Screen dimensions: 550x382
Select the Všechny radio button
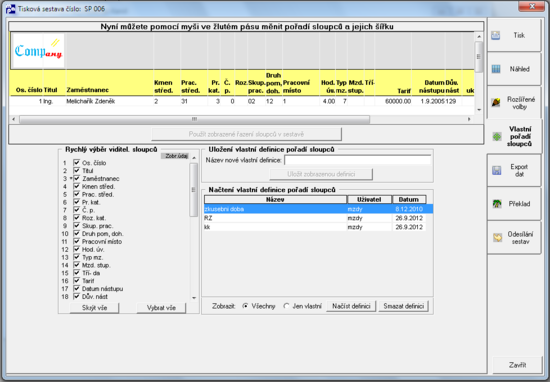tap(245, 306)
